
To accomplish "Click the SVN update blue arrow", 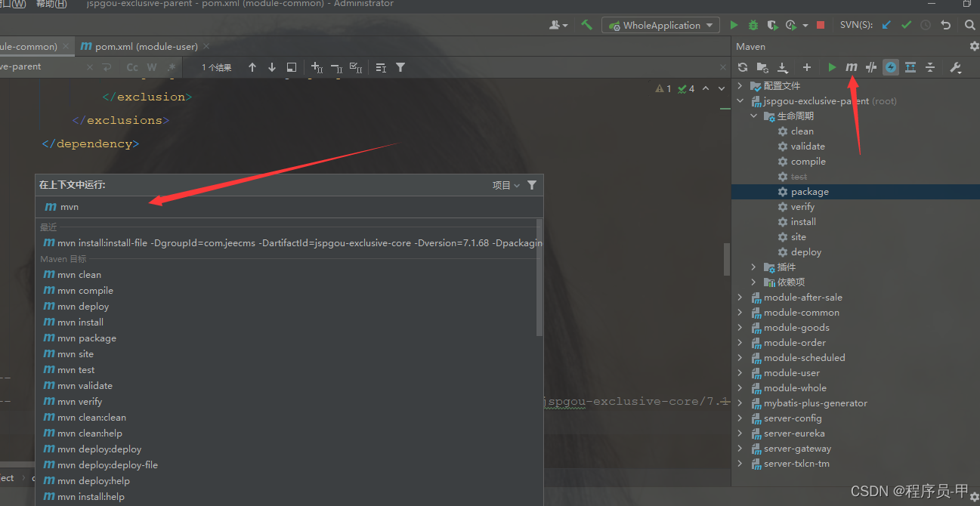I will (x=887, y=25).
